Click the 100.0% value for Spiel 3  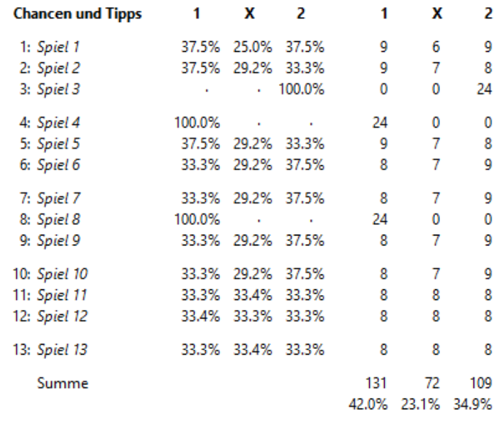pyautogui.click(x=301, y=89)
